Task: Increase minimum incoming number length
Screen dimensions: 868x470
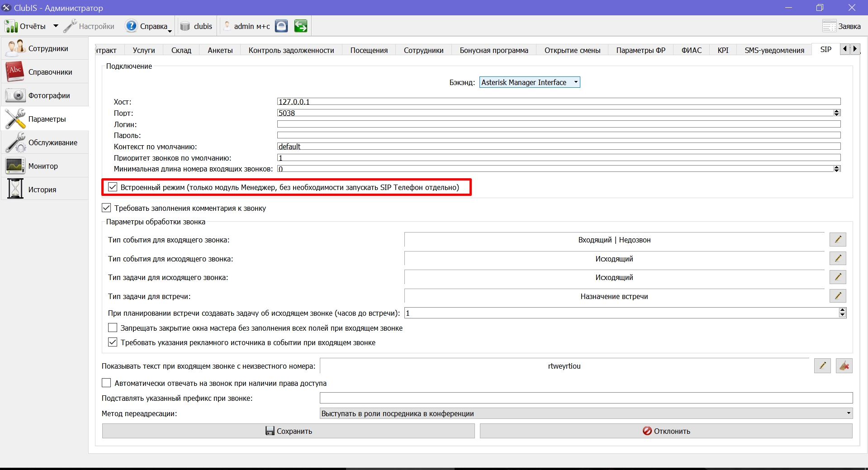Action: tap(837, 167)
